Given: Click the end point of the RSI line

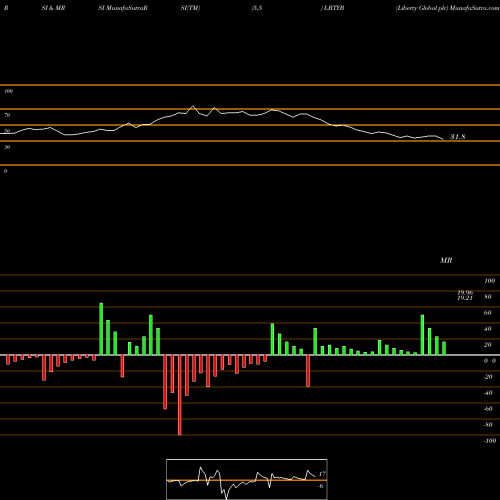Looking at the screenshot, I should [443, 139].
